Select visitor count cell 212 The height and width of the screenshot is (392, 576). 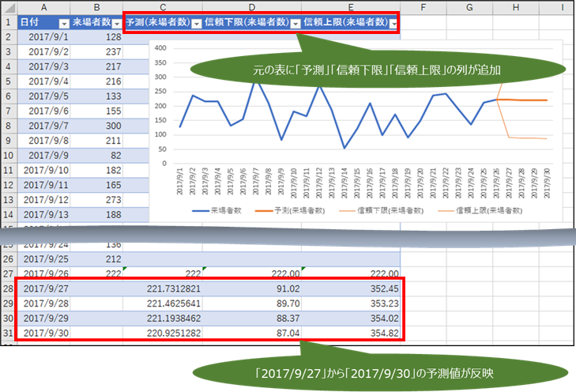click(96, 259)
